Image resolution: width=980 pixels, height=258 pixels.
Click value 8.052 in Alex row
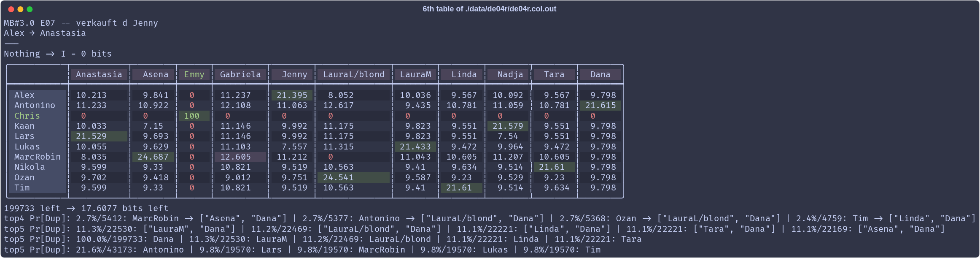[341, 95]
